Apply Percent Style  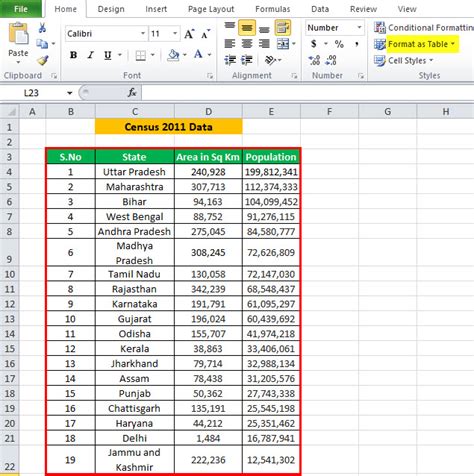click(x=339, y=44)
